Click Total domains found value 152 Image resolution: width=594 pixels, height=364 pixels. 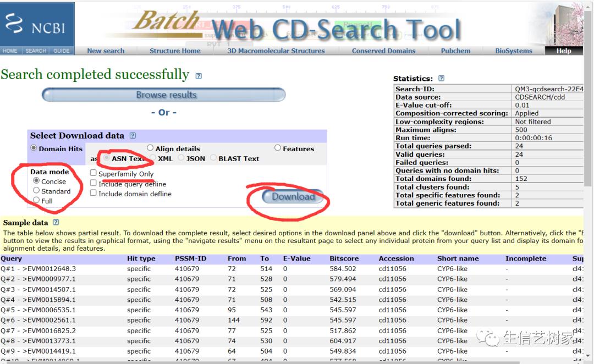click(521, 178)
